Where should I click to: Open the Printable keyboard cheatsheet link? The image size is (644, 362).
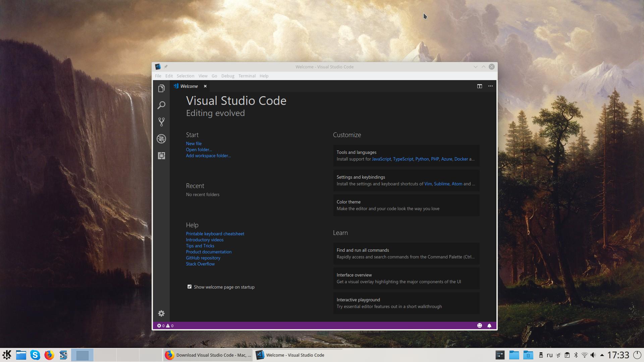(215, 234)
